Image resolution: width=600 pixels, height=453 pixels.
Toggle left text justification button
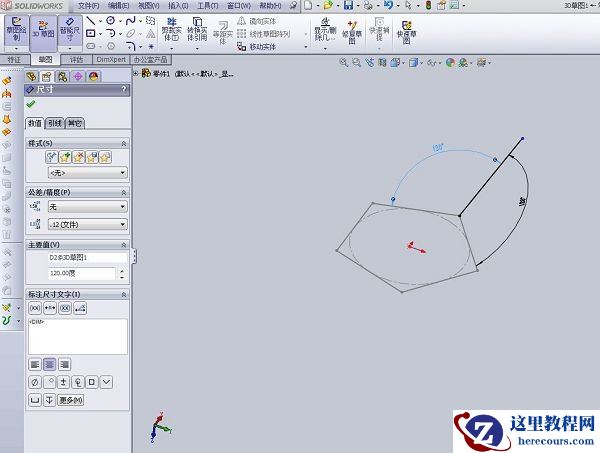tap(36, 364)
